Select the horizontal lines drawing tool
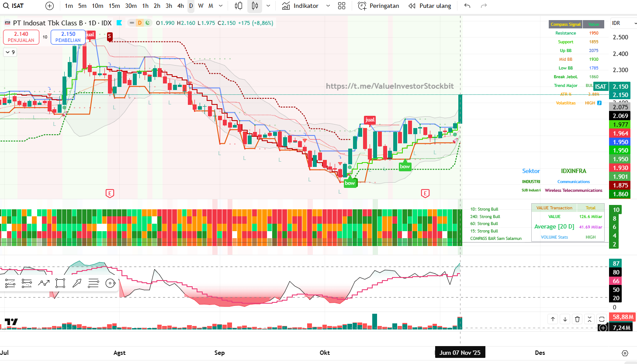Image resolution: width=637 pixels, height=364 pixels. (x=93, y=283)
